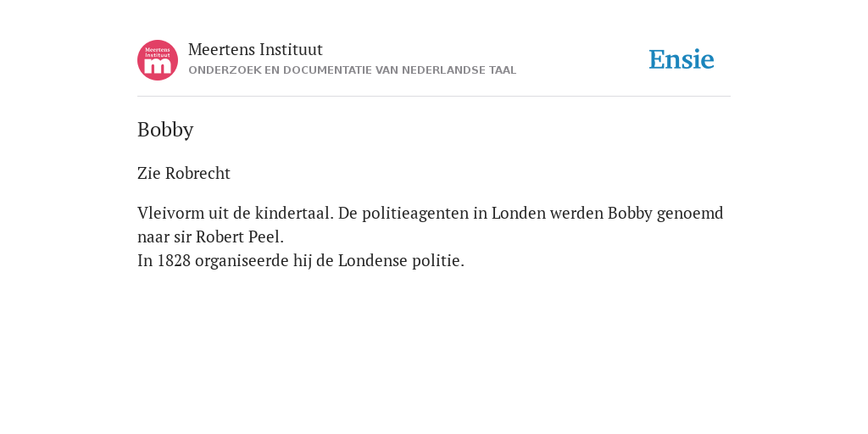Click the name Robert Peel in text
868x434 pixels.
point(240,237)
